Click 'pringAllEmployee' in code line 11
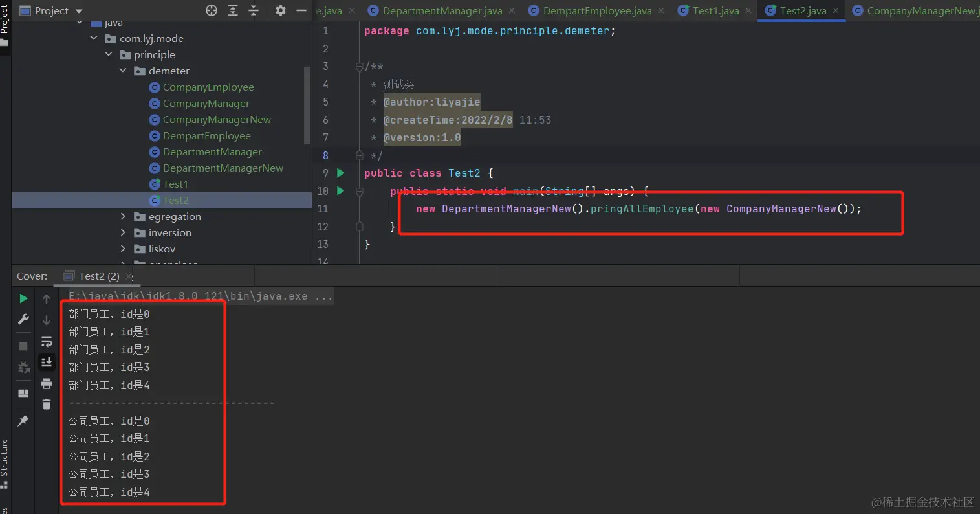Screen dimensions: 980x514 coord(642,208)
